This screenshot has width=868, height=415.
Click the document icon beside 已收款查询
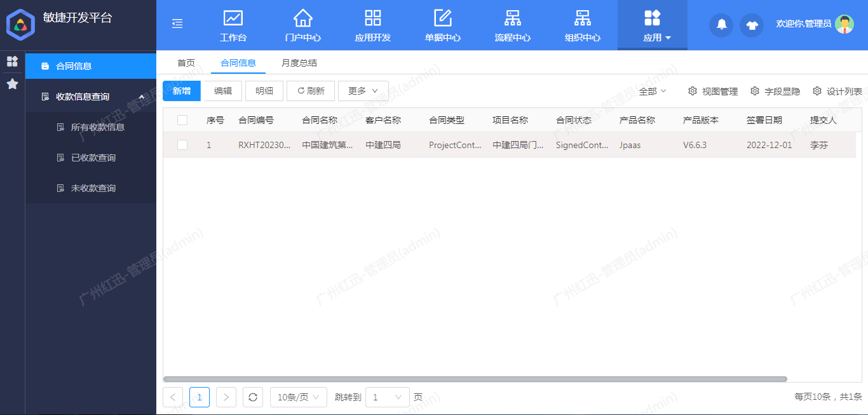tap(61, 158)
